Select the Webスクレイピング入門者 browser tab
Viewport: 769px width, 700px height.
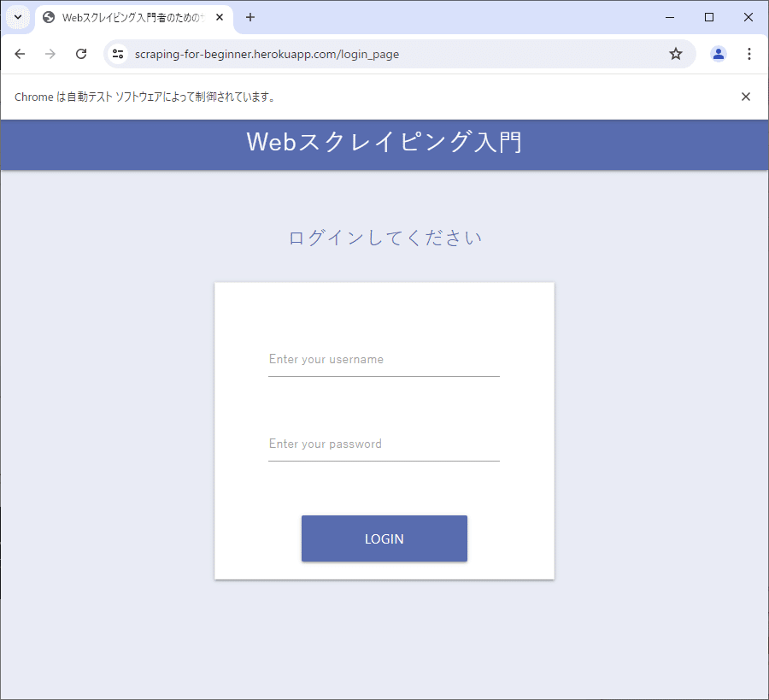coord(133,18)
